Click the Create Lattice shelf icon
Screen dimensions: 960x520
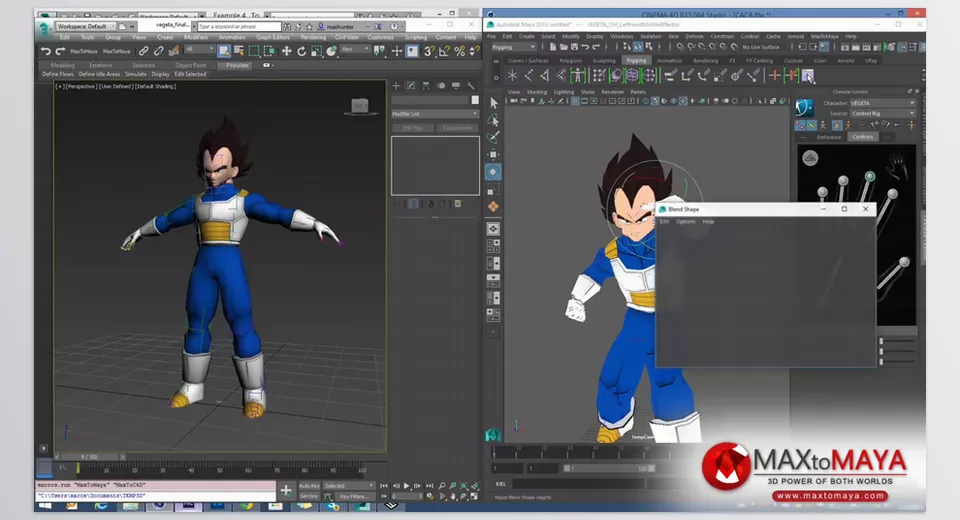[632, 75]
